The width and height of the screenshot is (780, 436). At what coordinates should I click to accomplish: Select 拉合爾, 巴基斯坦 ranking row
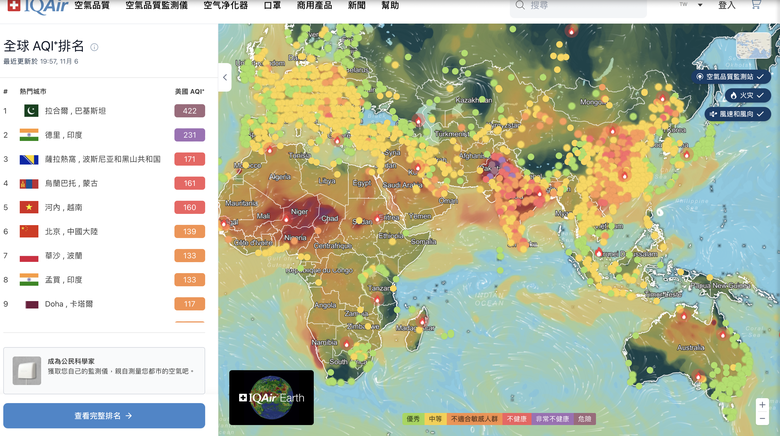(104, 110)
